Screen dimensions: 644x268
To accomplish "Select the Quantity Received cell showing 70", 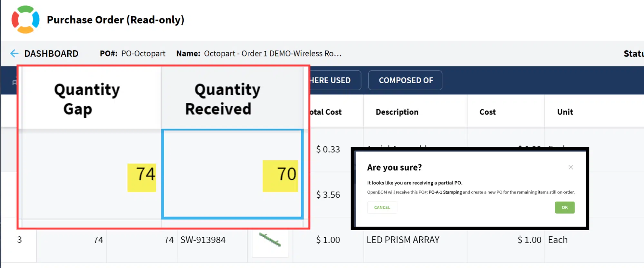I will coord(232,174).
